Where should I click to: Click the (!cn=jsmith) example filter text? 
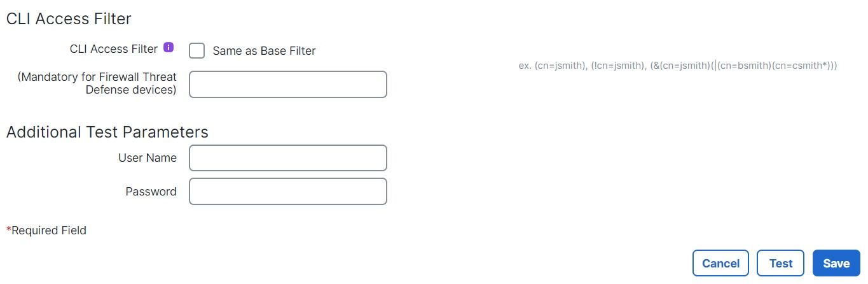pos(617,66)
